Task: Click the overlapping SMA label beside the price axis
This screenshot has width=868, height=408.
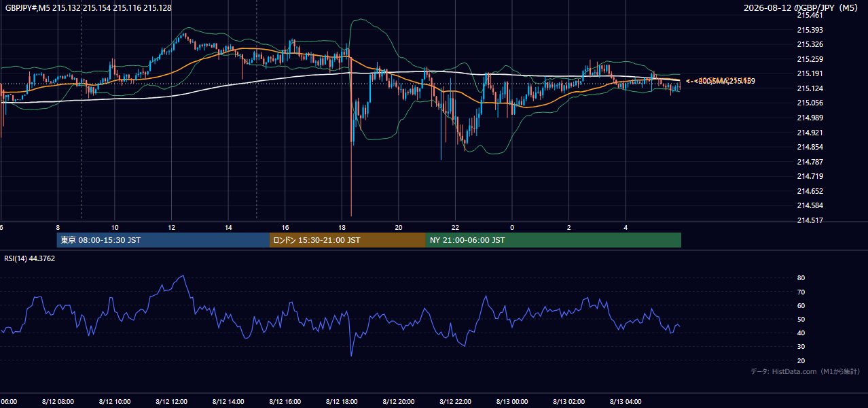Action: click(720, 81)
